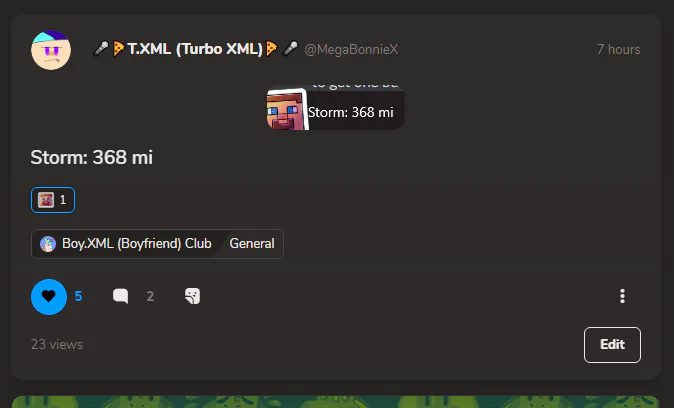Screen dimensions: 674x408
Task: Click the poster's profile avatar
Action: tap(51, 50)
